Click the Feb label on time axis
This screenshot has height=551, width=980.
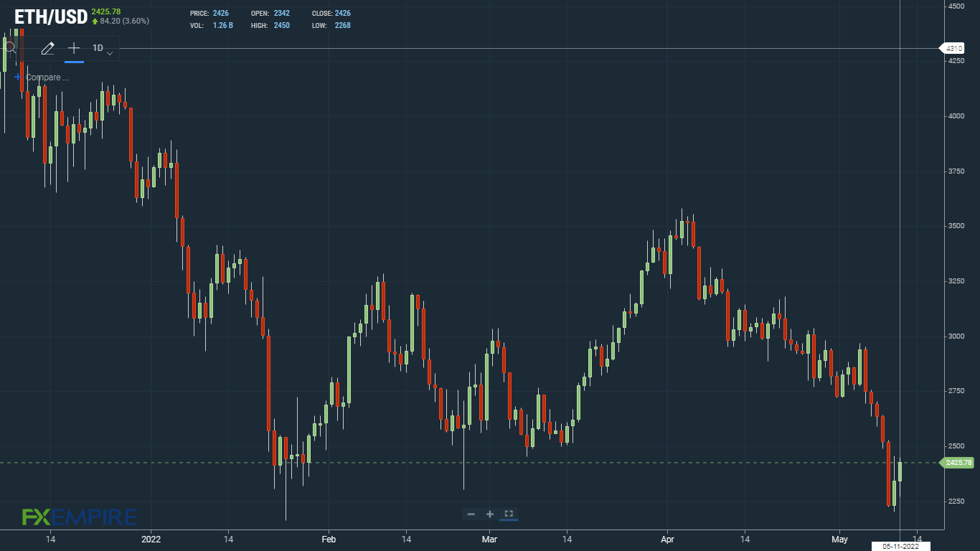coord(329,538)
